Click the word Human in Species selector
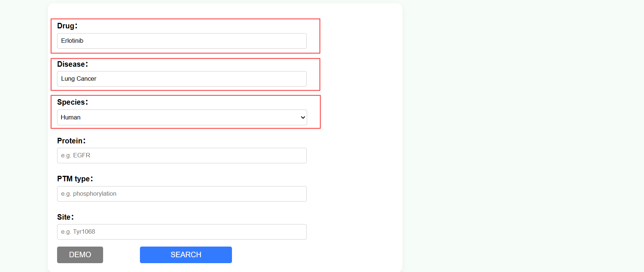The width and height of the screenshot is (644, 272). pos(71,118)
